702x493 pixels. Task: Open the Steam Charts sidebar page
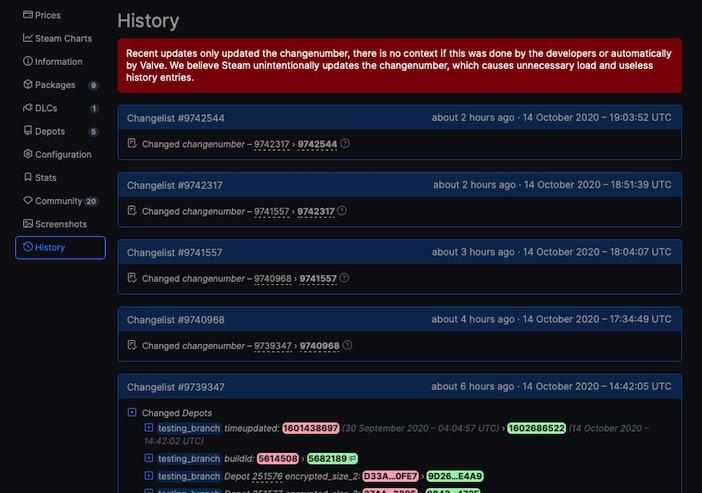63,38
